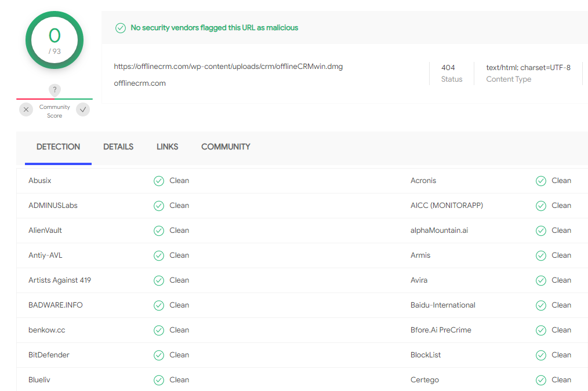Viewport: 588px width, 391px height.
Task: Upvote with the checkmark community score button
Action: 82,109
